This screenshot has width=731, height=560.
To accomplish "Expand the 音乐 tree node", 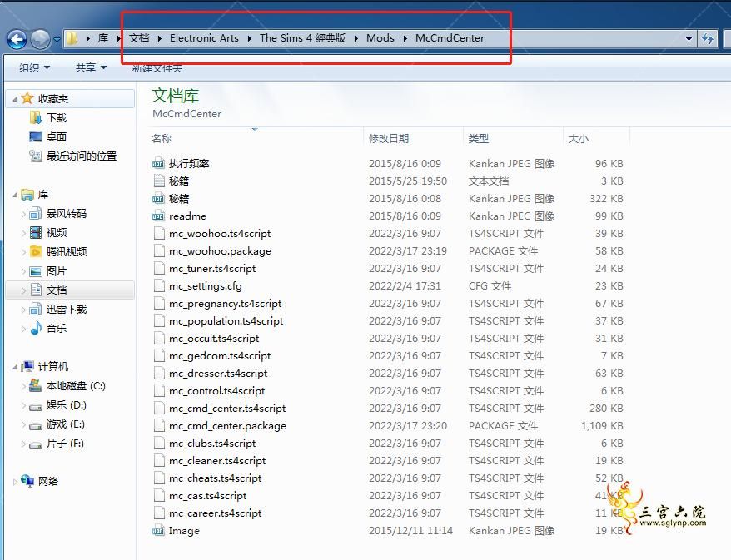I will [x=23, y=329].
